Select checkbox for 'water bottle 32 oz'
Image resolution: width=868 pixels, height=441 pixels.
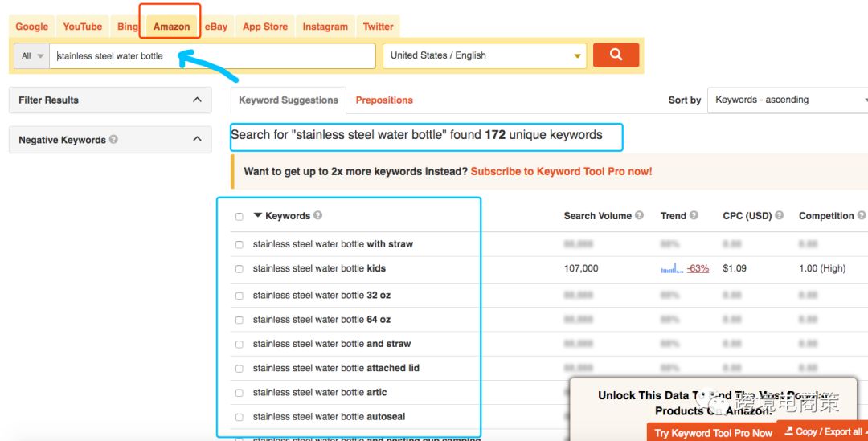[x=240, y=296]
